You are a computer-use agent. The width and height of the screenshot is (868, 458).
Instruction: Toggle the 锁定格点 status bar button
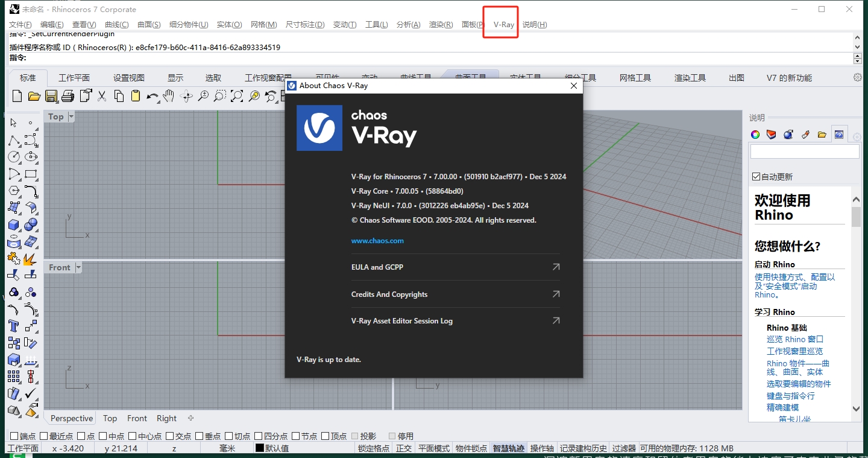(374, 448)
